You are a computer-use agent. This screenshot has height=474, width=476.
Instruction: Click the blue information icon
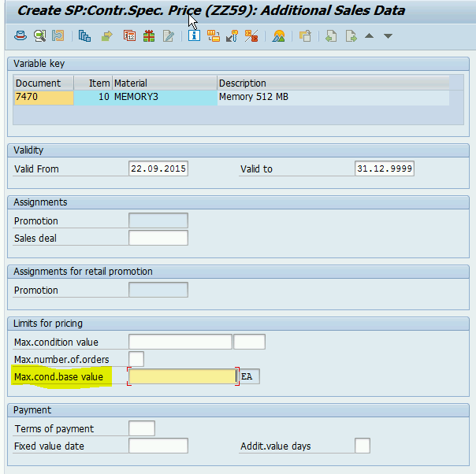pyautogui.click(x=193, y=36)
